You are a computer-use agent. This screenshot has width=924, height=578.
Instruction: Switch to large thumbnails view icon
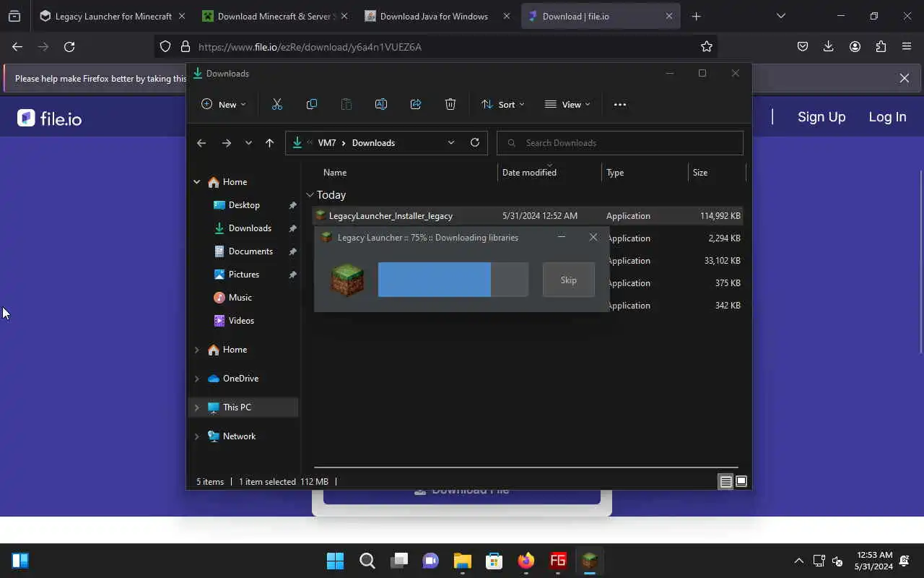(x=741, y=482)
